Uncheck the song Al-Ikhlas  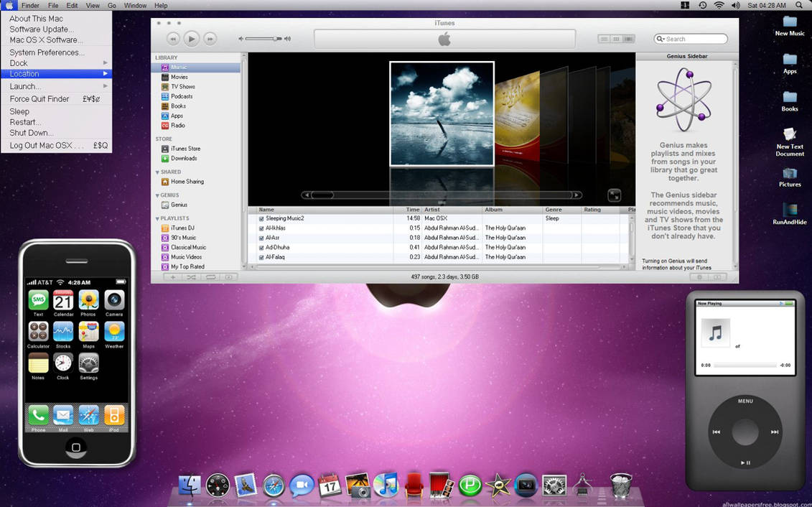(x=261, y=228)
